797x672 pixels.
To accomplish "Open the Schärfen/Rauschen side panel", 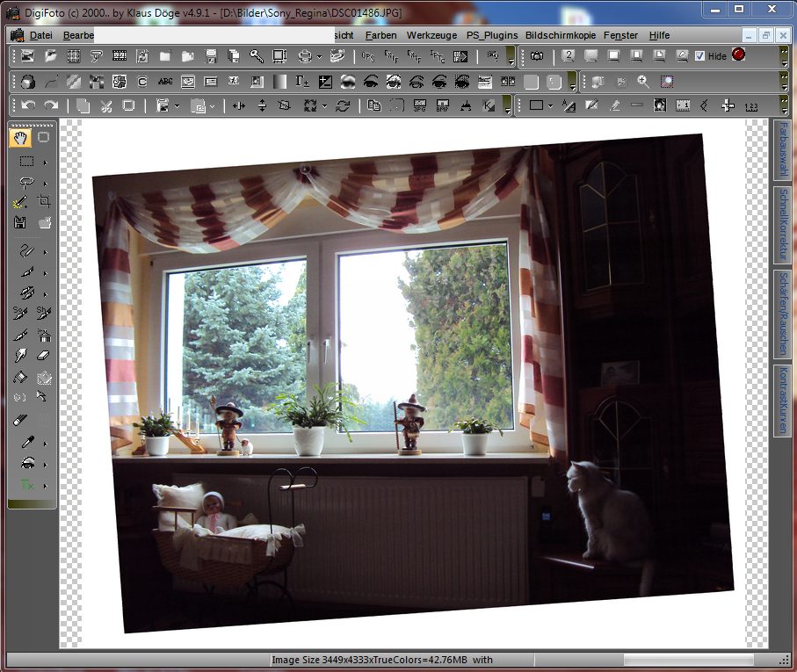I will pyautogui.click(x=780, y=313).
